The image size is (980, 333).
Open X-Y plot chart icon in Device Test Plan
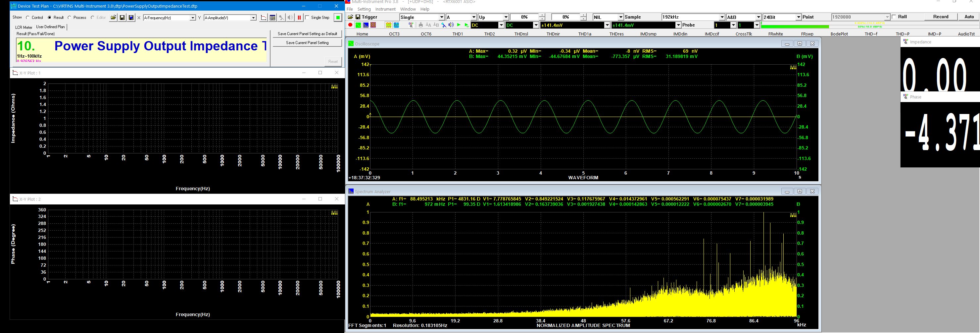coord(263,18)
